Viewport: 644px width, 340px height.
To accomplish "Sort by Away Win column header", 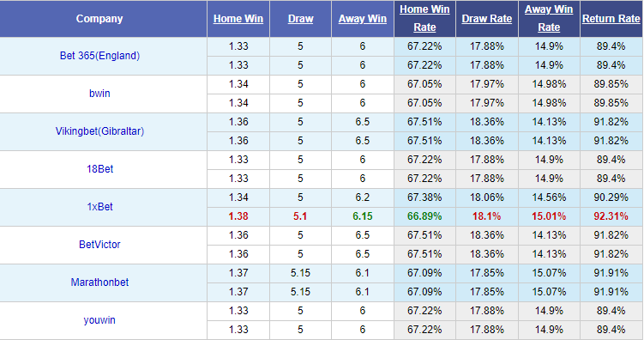I will click(362, 19).
